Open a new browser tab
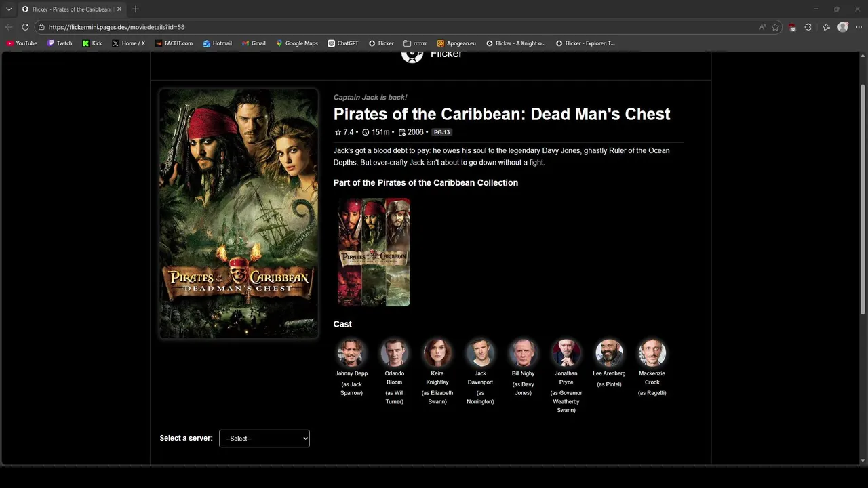The image size is (868, 488). click(x=136, y=9)
